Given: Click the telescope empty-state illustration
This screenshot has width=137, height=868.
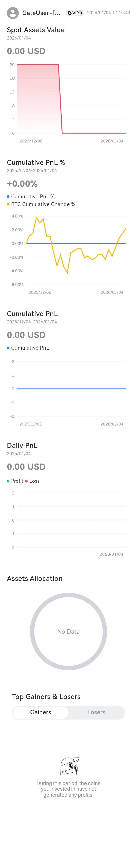Looking at the screenshot, I should coord(70,766).
